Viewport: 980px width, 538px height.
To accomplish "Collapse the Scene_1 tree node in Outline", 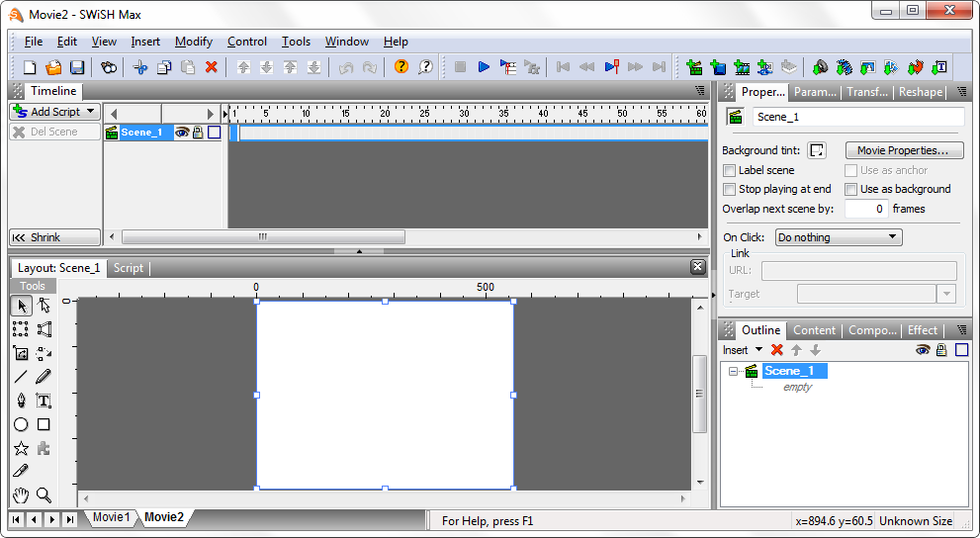I will [734, 371].
